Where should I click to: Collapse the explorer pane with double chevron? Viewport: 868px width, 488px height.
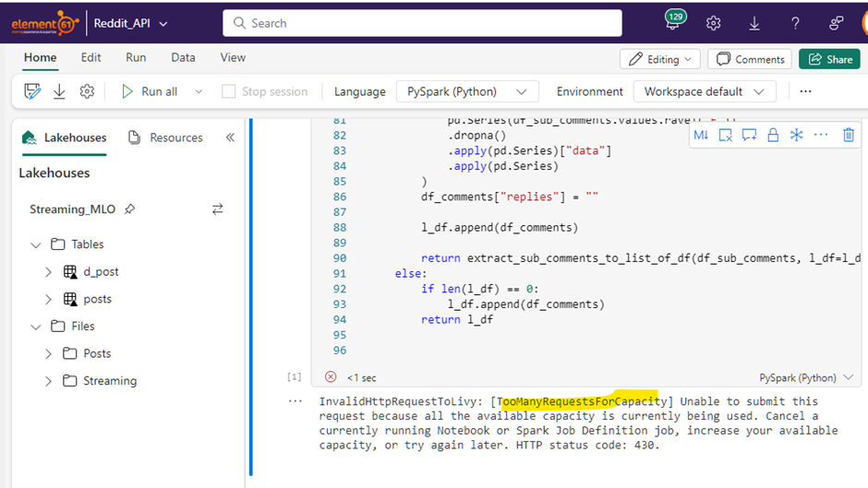click(230, 137)
